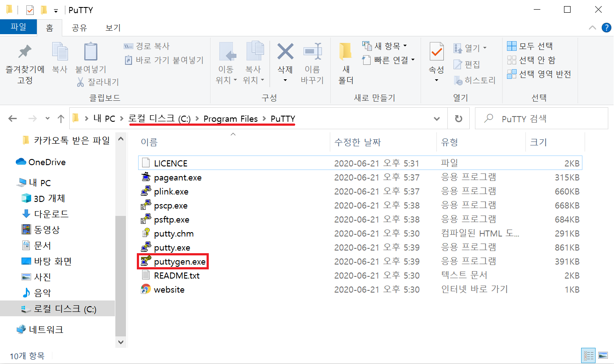Select the pscp.exe icon
The image size is (614, 364).
(146, 205)
